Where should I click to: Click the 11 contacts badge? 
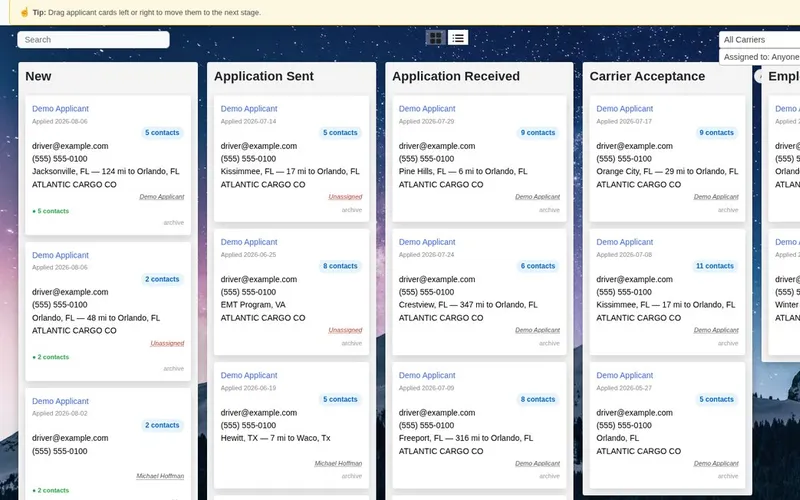coord(715,266)
